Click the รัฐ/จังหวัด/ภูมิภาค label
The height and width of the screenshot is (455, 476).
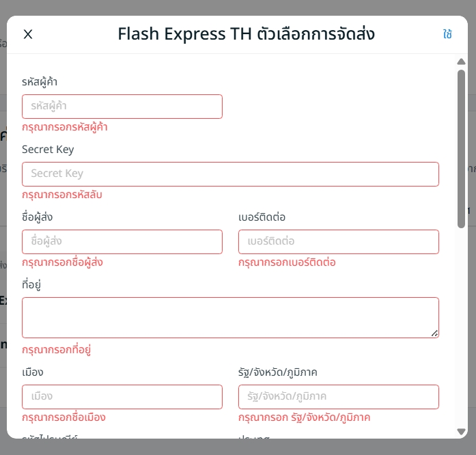click(x=277, y=372)
